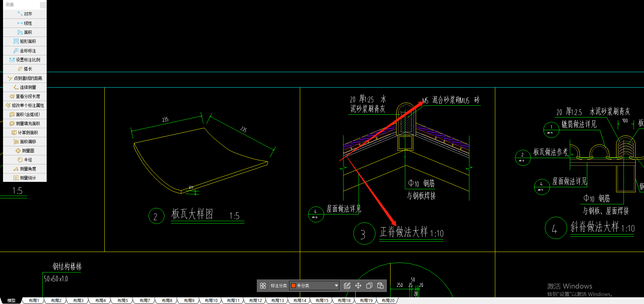Open the four-shapes grid icon in annotation toolbar

coord(263,286)
